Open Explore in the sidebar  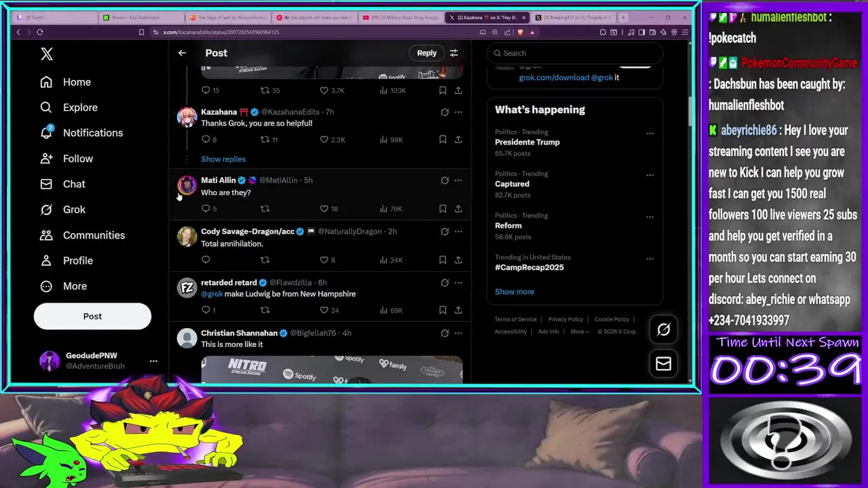click(x=68, y=107)
